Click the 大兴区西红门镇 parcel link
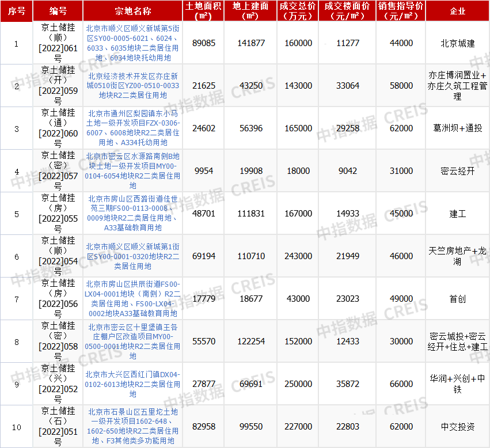Viewport: 490px width, 448px height. click(132, 384)
